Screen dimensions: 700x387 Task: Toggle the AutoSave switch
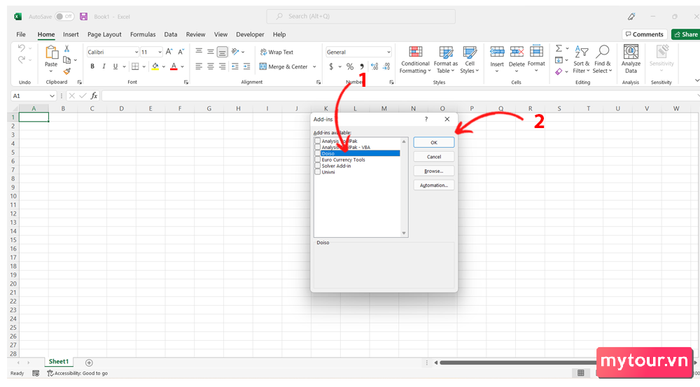pos(64,17)
